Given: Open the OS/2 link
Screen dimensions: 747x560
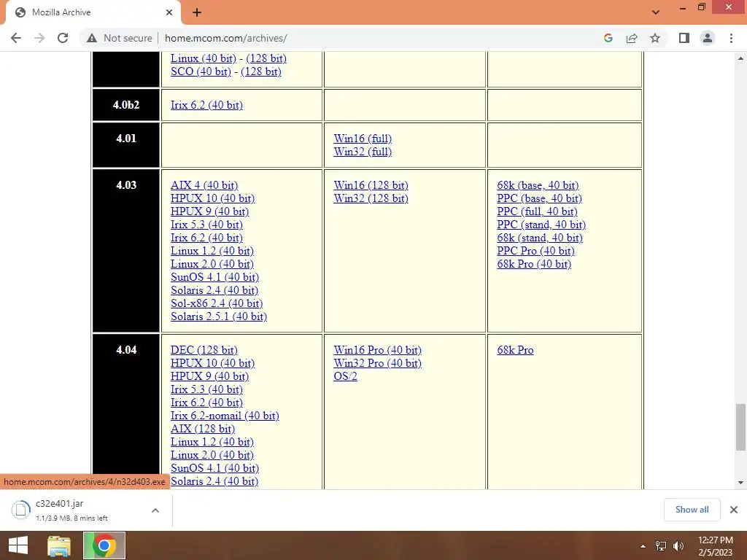Looking at the screenshot, I should (x=345, y=376).
